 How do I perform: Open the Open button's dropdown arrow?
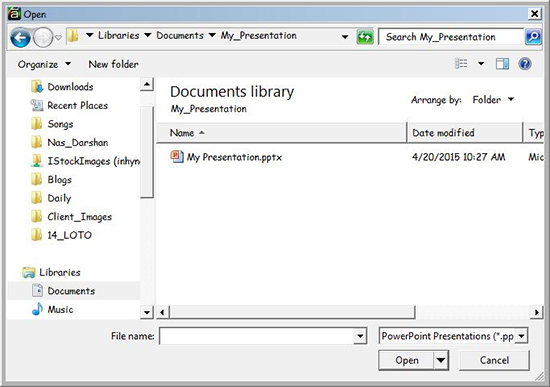441,360
